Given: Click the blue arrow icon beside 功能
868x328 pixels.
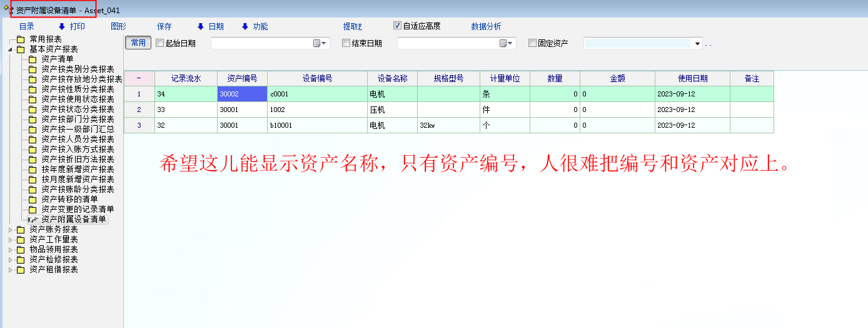Looking at the screenshot, I should [245, 26].
